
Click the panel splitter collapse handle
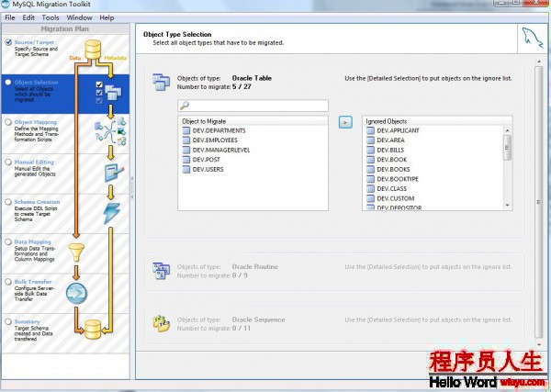132,187
